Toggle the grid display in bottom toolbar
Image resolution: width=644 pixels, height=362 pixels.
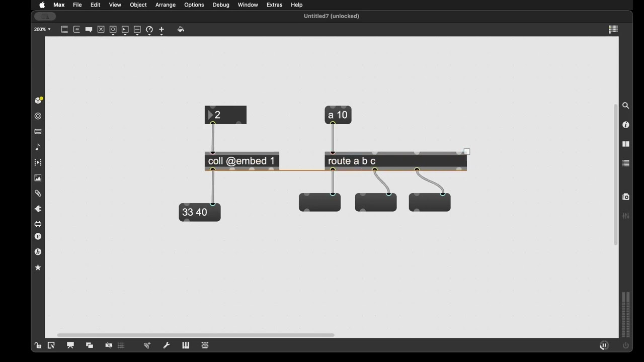121,345
